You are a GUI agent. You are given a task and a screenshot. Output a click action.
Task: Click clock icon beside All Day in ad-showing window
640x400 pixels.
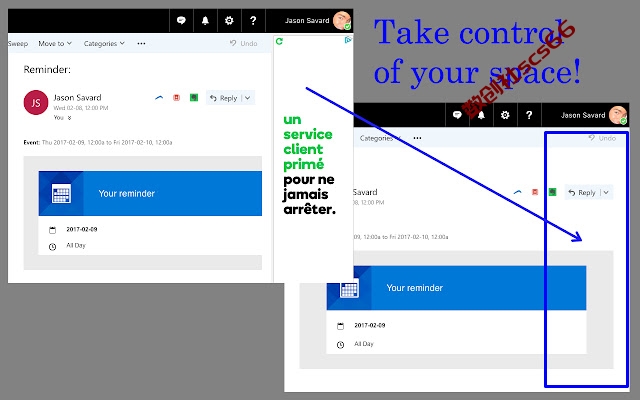(x=52, y=247)
